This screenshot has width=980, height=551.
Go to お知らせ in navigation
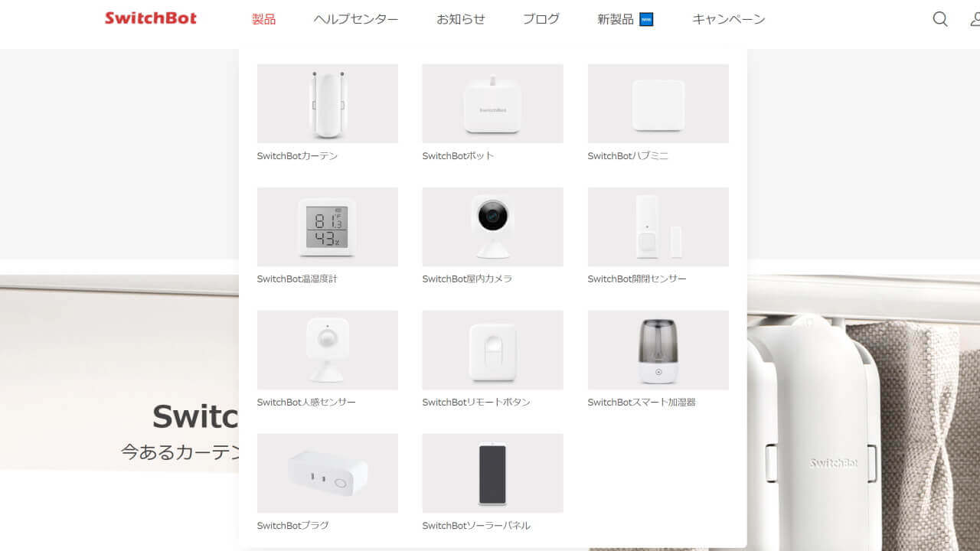pyautogui.click(x=461, y=19)
